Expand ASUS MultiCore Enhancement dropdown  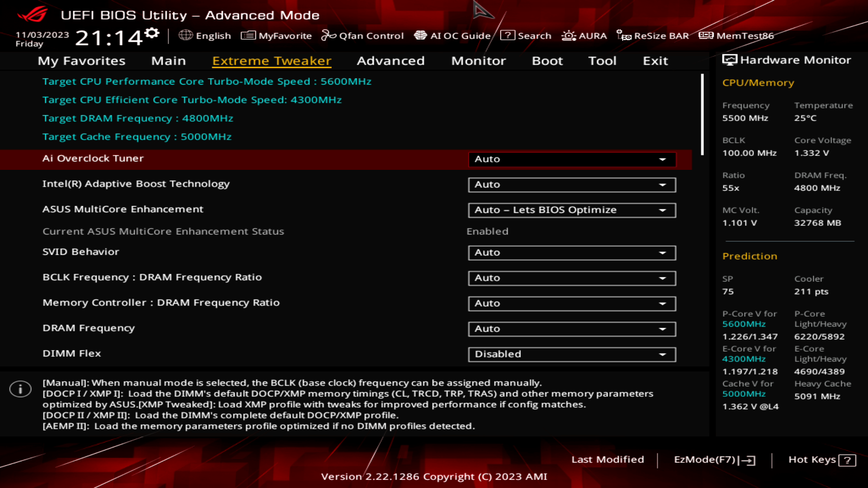[572, 210]
